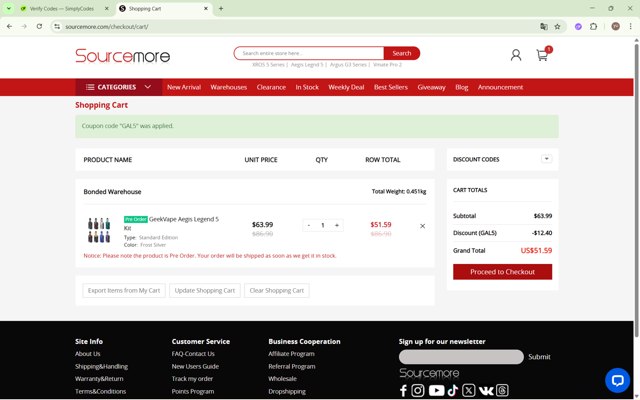Open Announcement menu item

500,87
